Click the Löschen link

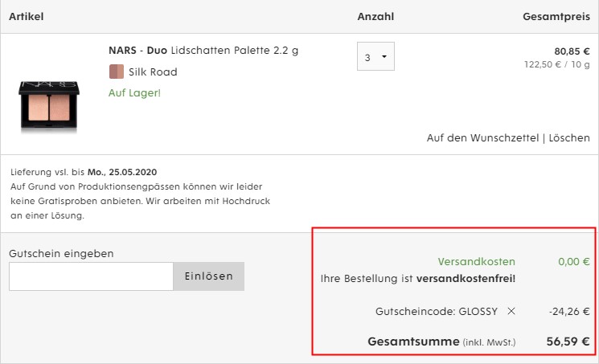(569, 138)
